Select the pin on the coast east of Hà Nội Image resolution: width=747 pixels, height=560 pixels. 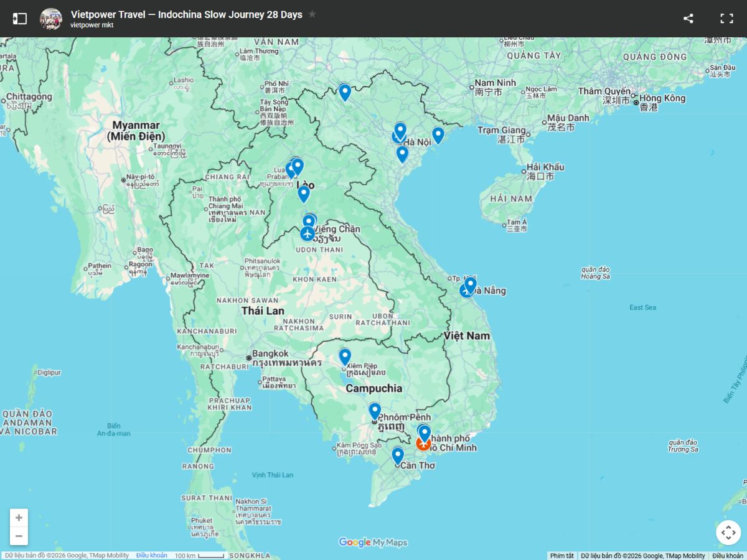pyautogui.click(x=438, y=135)
